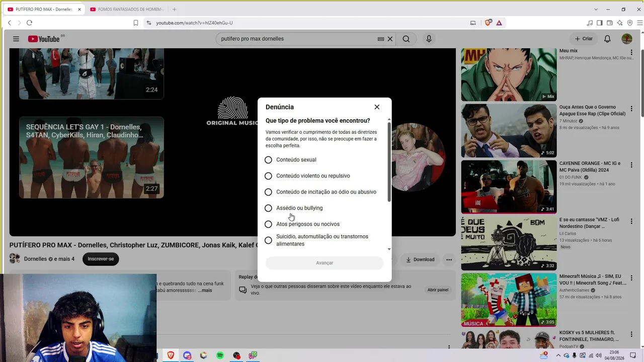Open the Brave main menu

640,23
